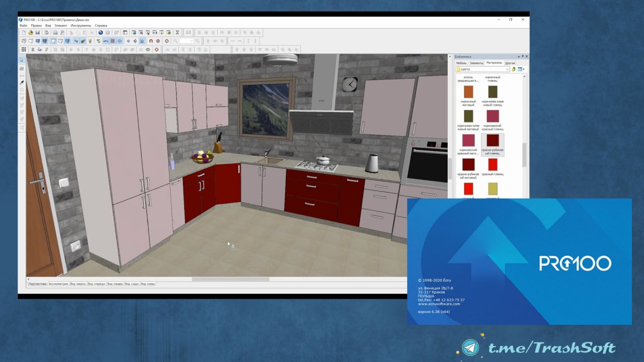Viewport: 644px width, 362px height.
Task: Click the Telegram paper-plane logo icon
Action: point(471,347)
